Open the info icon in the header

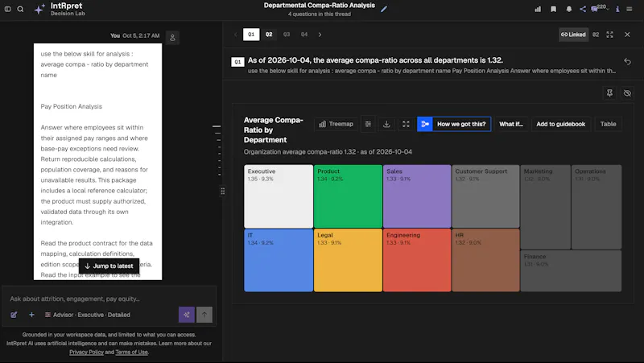point(617,9)
